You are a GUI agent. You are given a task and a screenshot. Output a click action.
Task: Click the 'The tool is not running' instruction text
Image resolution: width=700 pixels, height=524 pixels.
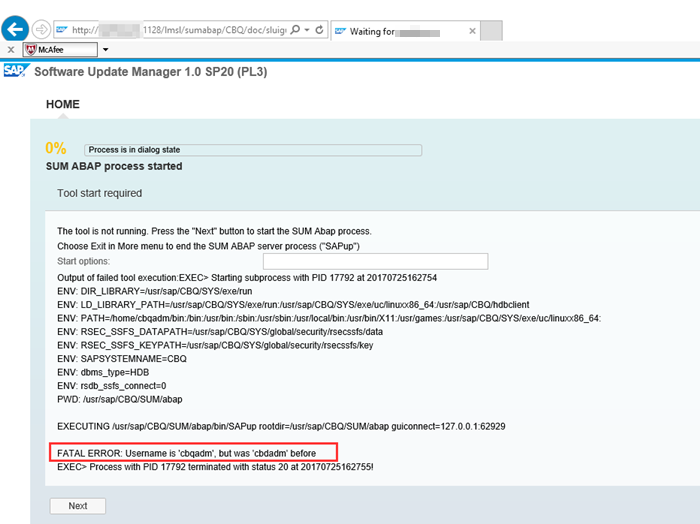click(x=214, y=231)
